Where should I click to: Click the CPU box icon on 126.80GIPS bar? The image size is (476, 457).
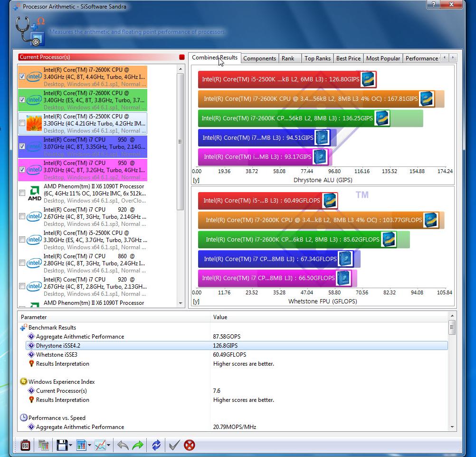point(368,79)
